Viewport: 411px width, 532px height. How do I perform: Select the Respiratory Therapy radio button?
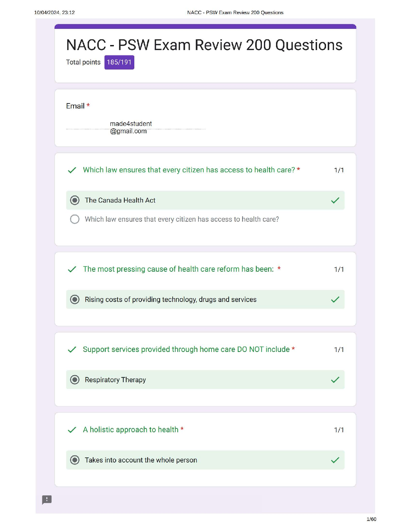75,380
